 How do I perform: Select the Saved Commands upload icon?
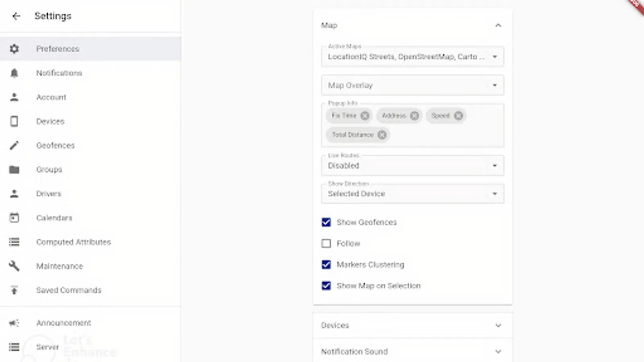coord(14,290)
